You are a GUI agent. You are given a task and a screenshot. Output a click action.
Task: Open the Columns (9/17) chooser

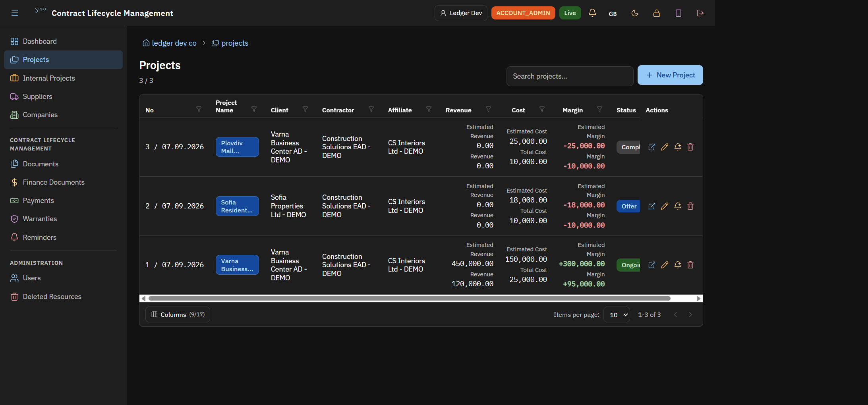pos(178,314)
